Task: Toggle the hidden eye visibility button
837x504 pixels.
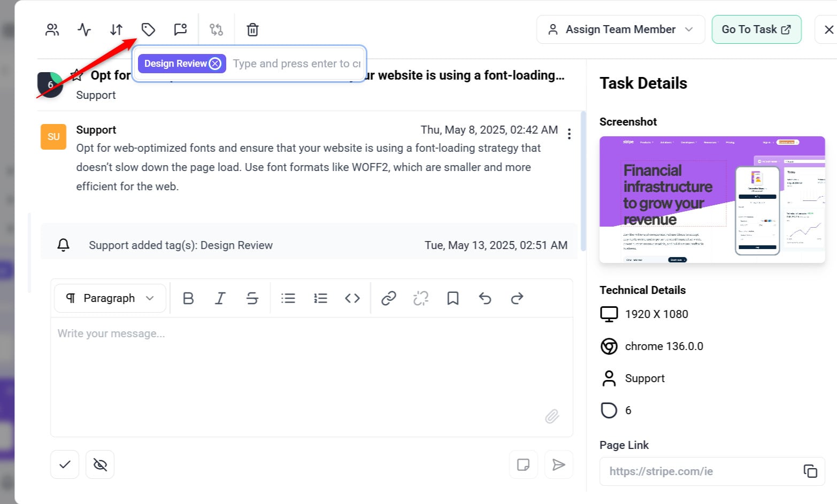Action: pyautogui.click(x=100, y=464)
